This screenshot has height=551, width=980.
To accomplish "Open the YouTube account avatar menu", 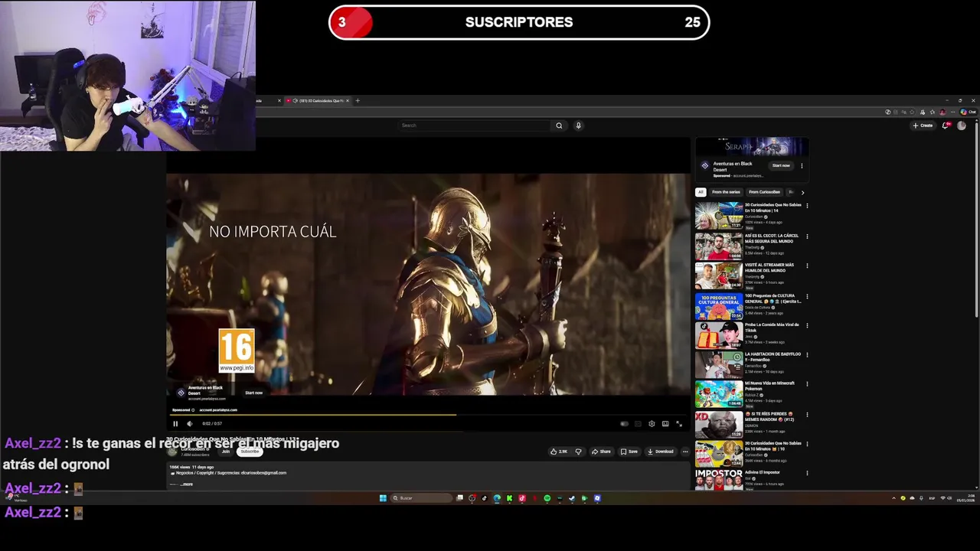I will click(x=962, y=126).
